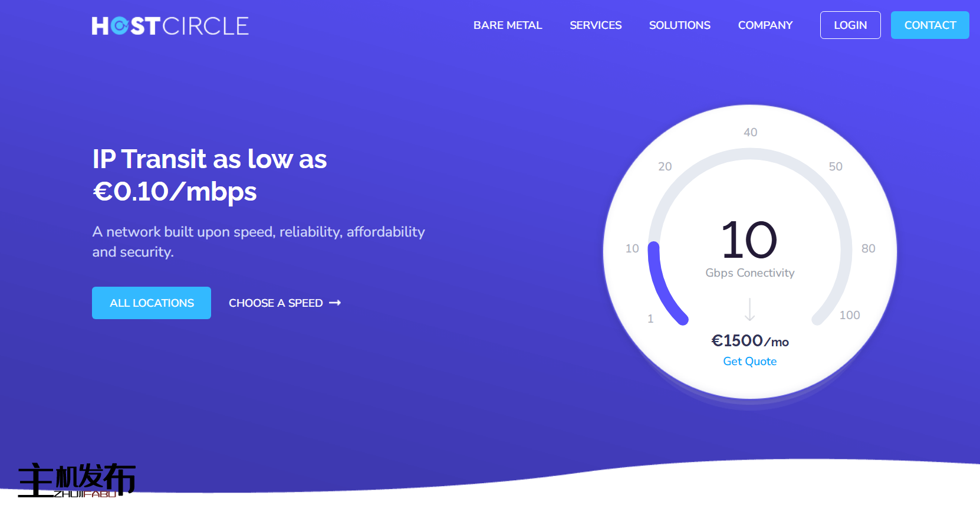Screen dimensions: 980x515
Task: Choose 40 Gbps on the speed dial
Action: point(750,132)
